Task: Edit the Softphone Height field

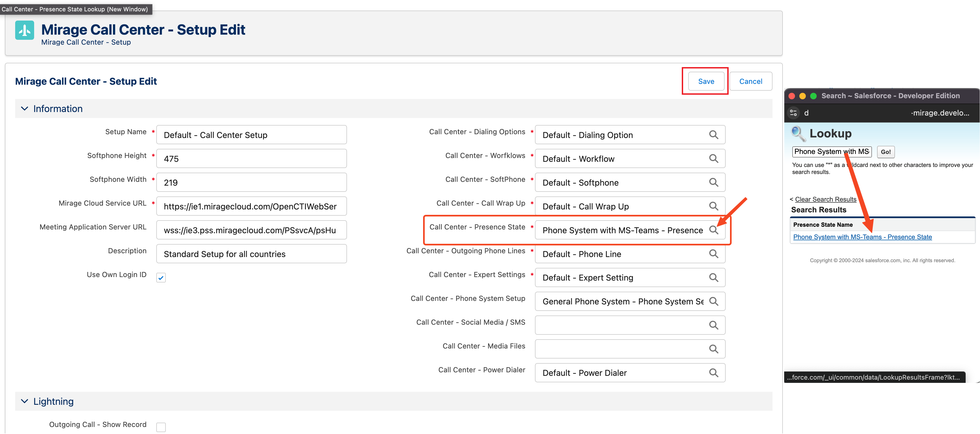Action: [251, 159]
